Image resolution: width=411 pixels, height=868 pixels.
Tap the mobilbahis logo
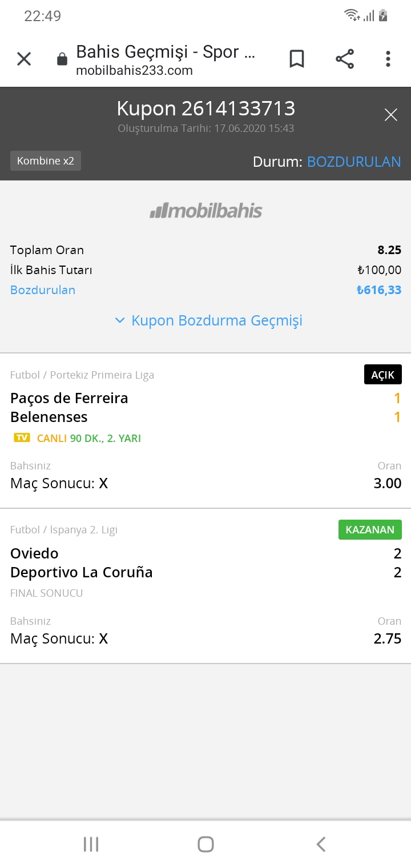pyautogui.click(x=205, y=211)
